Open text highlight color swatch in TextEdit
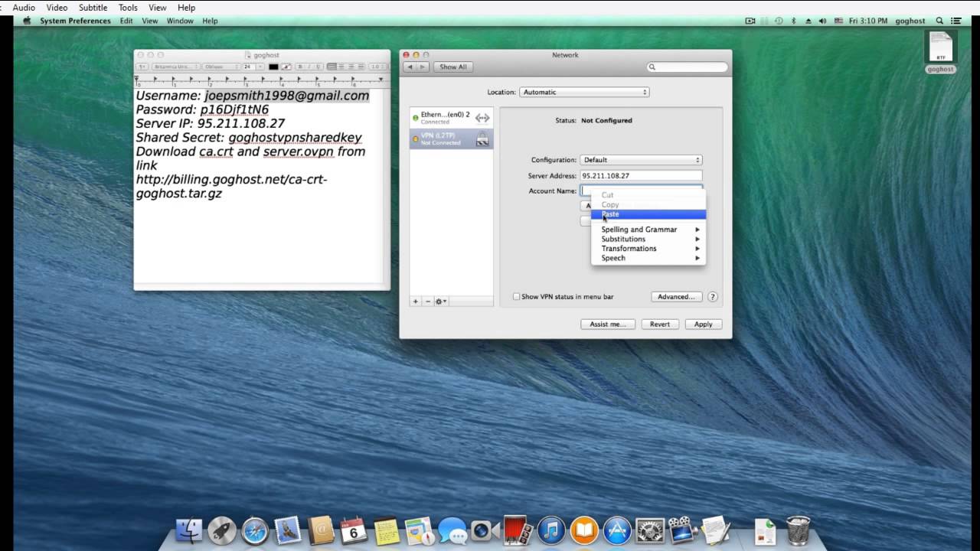Viewport: 980px width, 551px height. click(286, 67)
